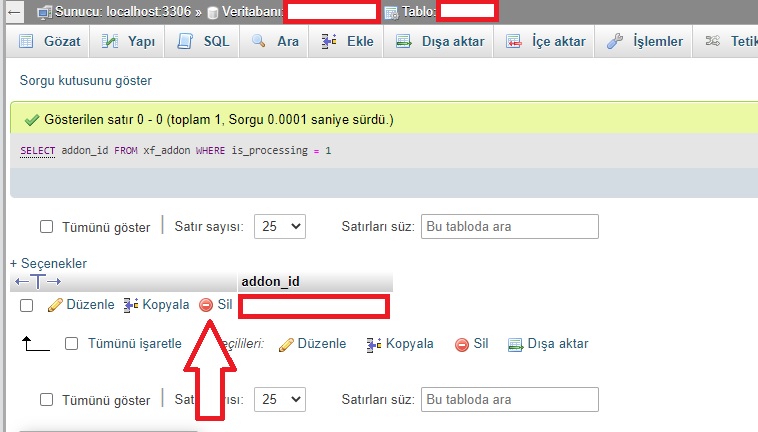This screenshot has width=758, height=432.
Task: Click the database icon beside Veritabanı
Action: tap(212, 13)
